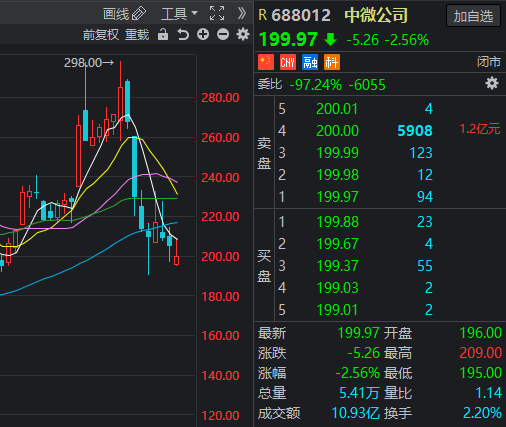Click the China flag market icon
Image resolution: width=506 pixels, height=427 pixels.
click(266, 62)
